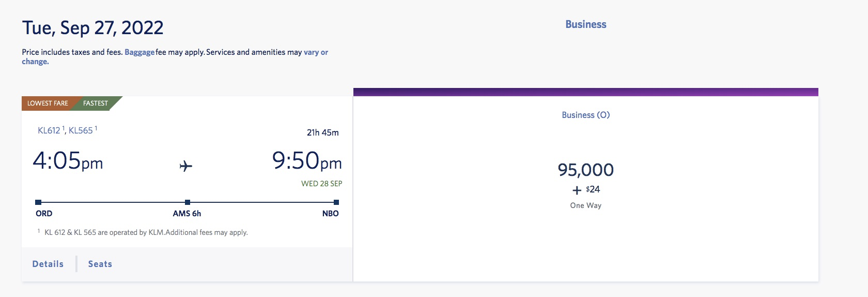Click the LOWEST FARE badge

click(48, 103)
